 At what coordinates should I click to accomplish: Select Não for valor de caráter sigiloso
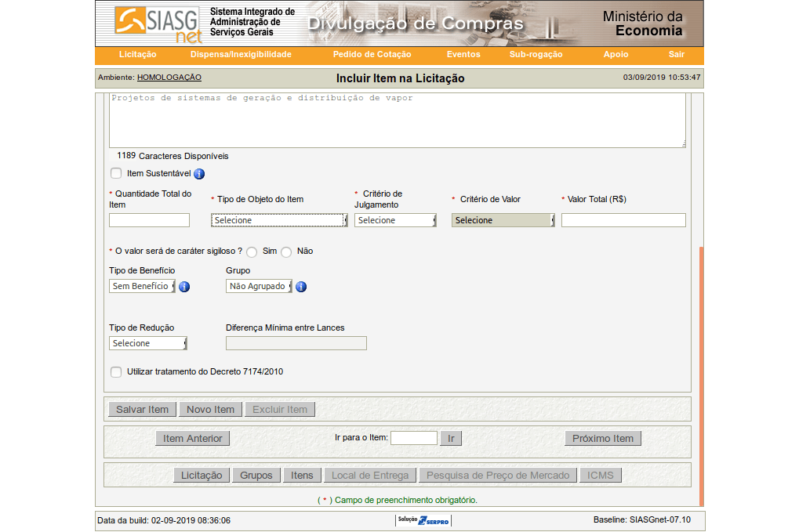pos(286,252)
